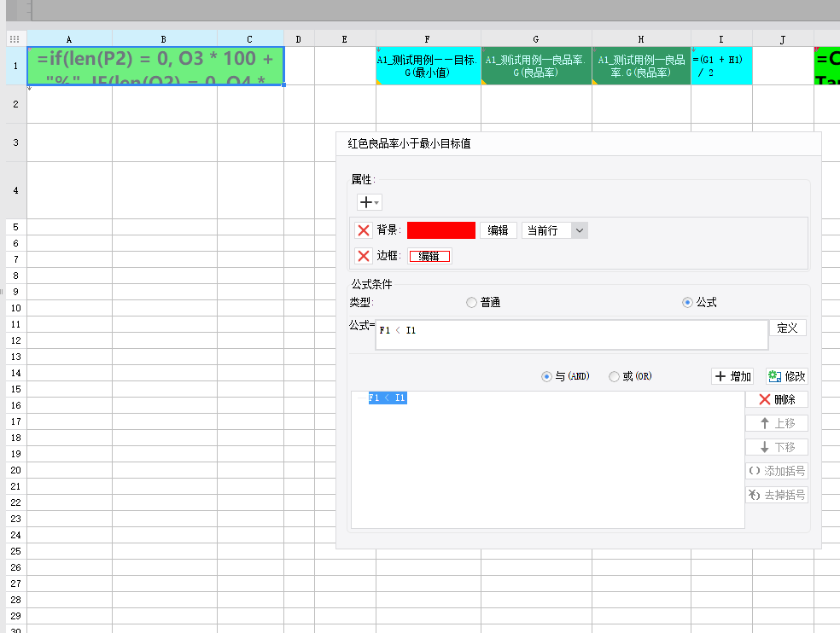
Task: Click empty cell D1
Action: [x=299, y=66]
